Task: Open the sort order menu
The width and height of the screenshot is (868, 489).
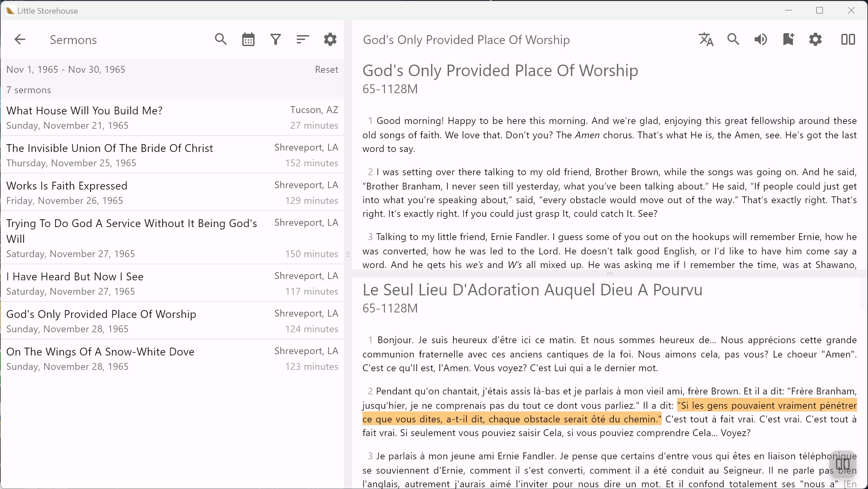Action: tap(303, 40)
